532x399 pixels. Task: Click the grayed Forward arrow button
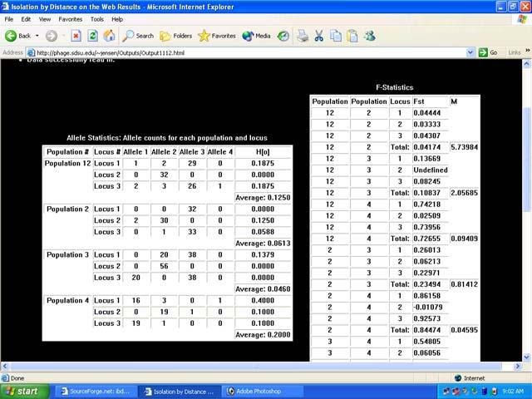(52, 36)
